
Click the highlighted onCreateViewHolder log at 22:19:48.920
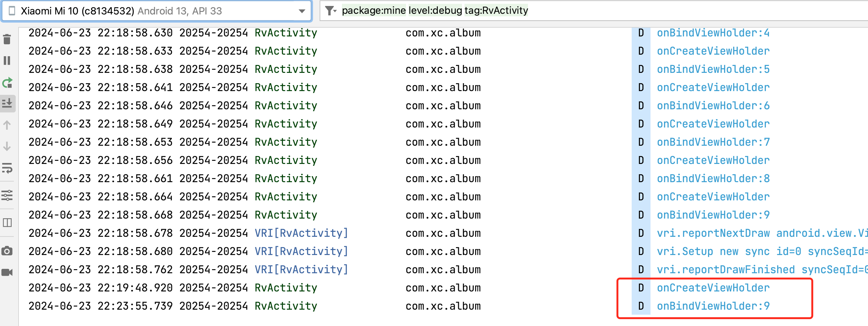713,288
